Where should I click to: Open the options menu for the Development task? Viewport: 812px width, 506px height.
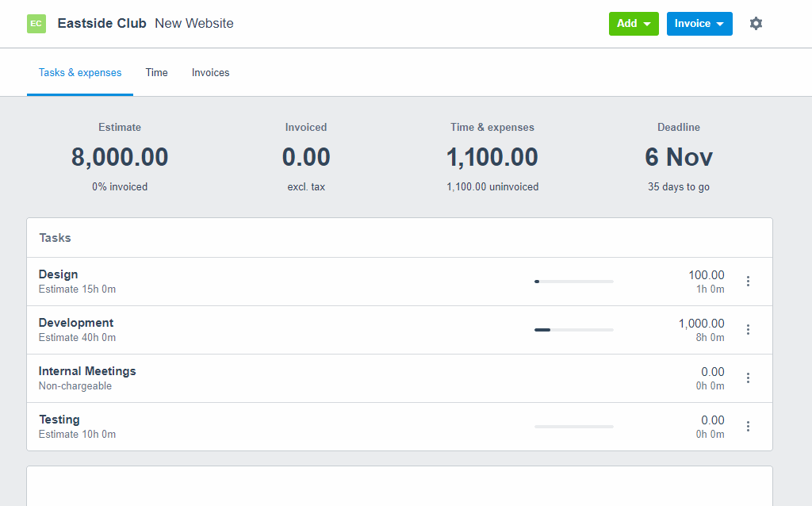pyautogui.click(x=748, y=329)
